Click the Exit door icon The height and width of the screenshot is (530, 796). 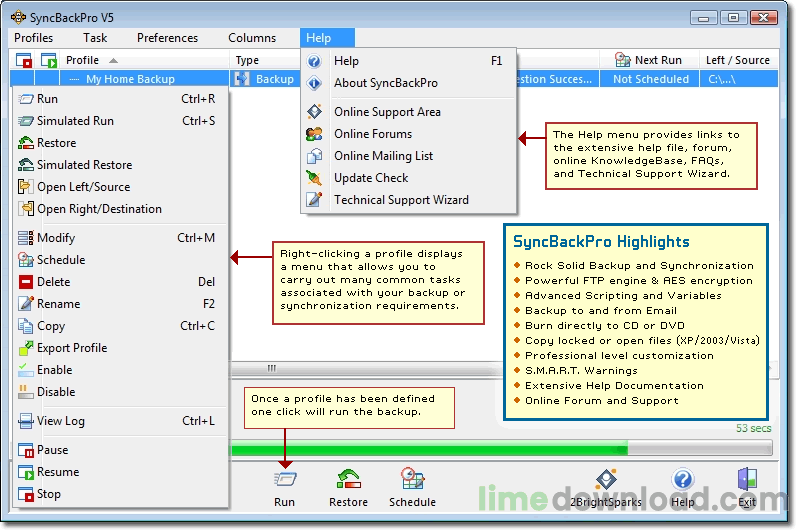(747, 479)
